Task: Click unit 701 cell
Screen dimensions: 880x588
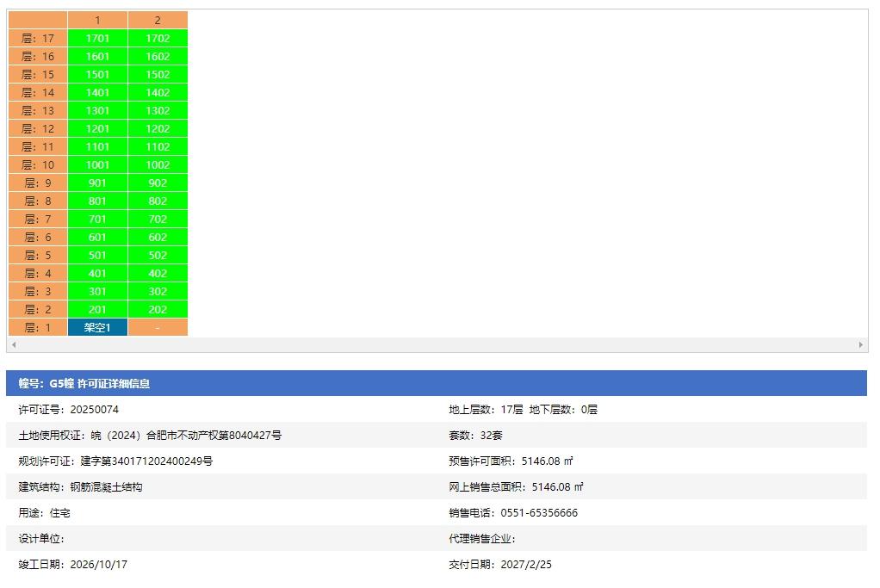Action: pos(97,219)
